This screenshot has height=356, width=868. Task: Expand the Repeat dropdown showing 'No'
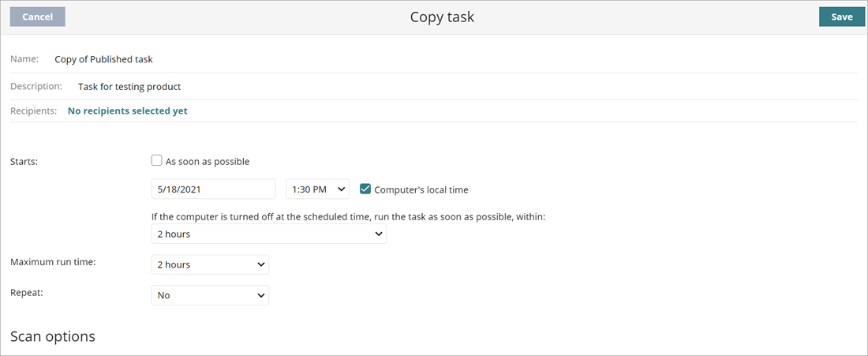tap(210, 295)
